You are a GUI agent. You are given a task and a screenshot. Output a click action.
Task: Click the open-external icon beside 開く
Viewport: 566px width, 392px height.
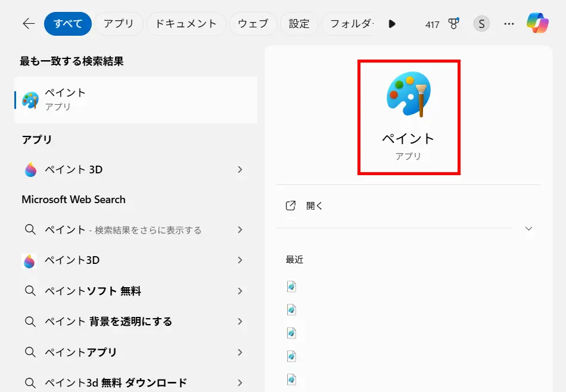(291, 206)
